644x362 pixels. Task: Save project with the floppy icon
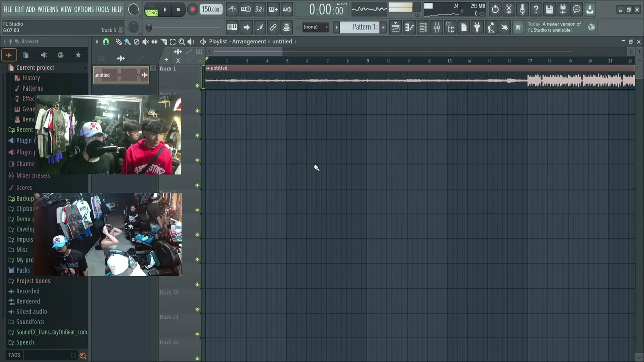tap(549, 9)
